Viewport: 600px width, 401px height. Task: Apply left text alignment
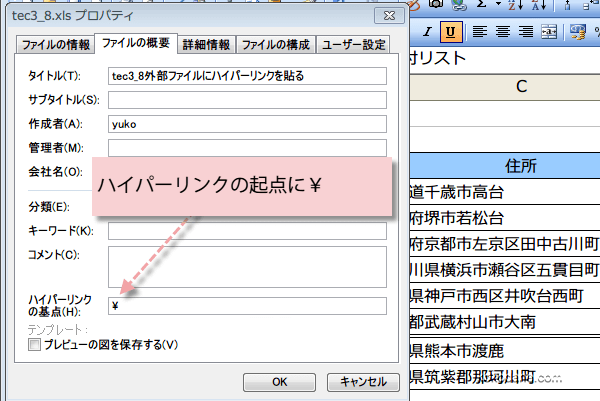[480, 32]
